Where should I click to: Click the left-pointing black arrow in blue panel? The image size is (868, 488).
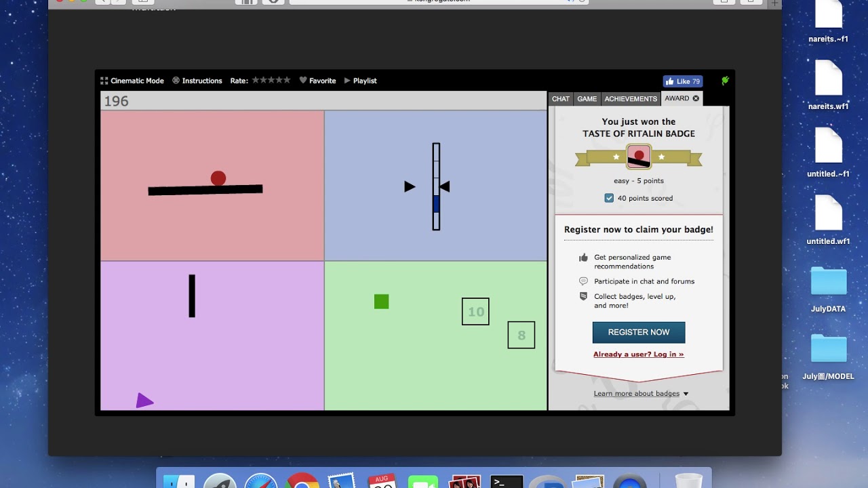point(445,186)
